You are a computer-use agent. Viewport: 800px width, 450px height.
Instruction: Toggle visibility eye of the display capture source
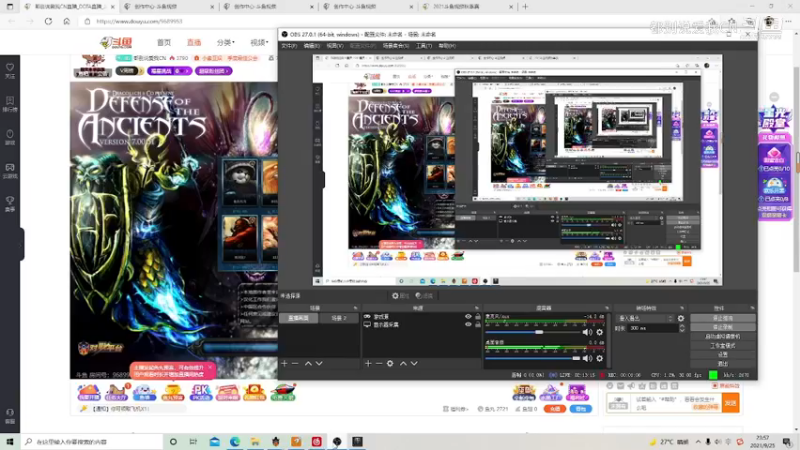[468, 324]
